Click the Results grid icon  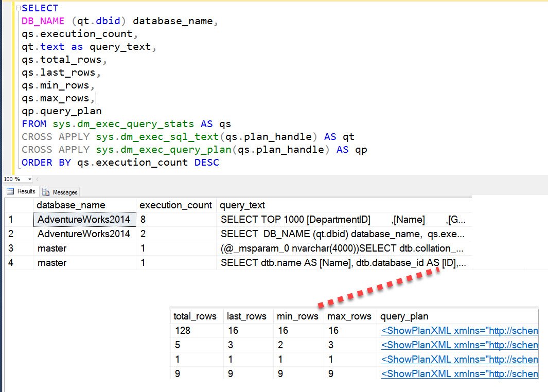[10, 191]
